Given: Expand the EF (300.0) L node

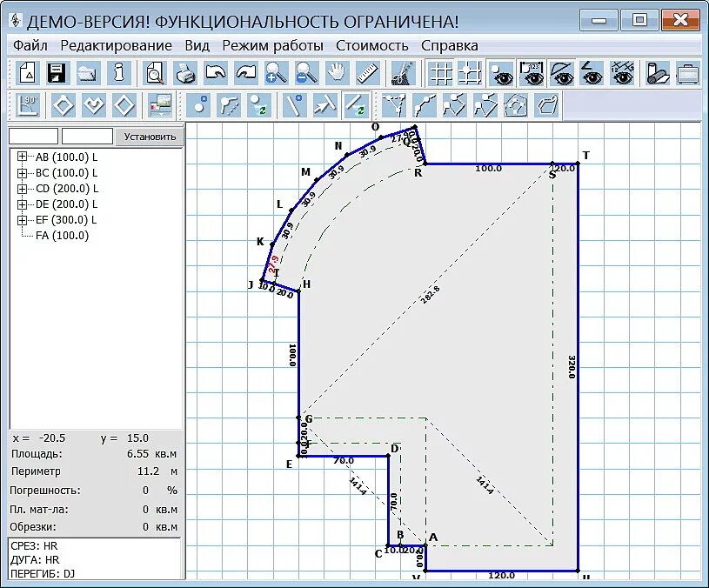Looking at the screenshot, I should click(x=22, y=220).
